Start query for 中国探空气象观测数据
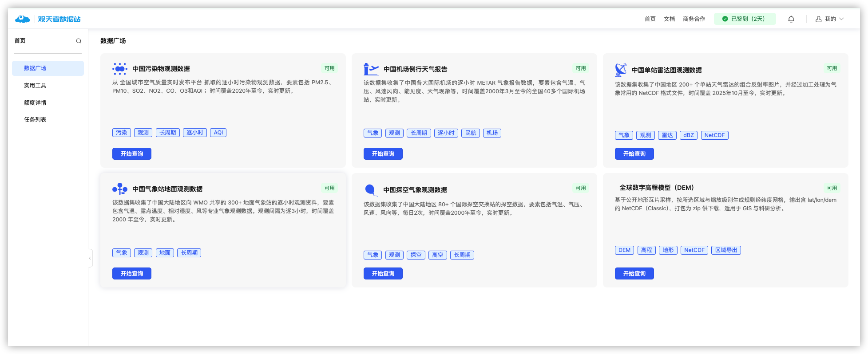 383,274
